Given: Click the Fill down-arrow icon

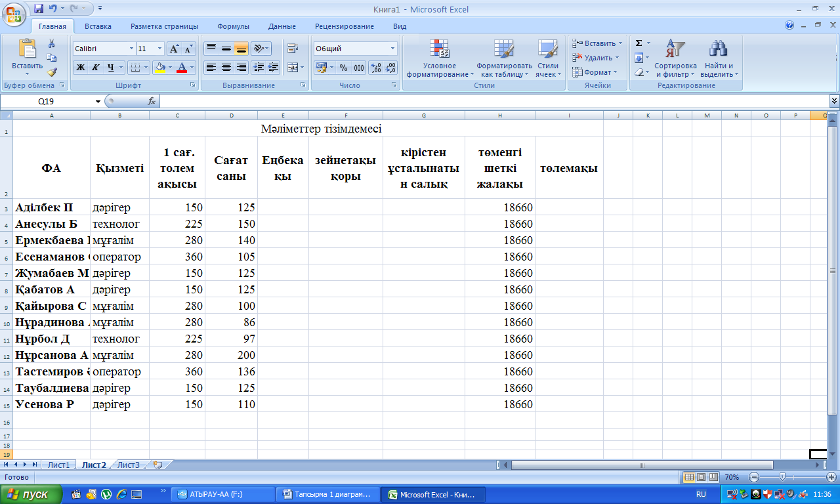Looking at the screenshot, I should [639, 58].
